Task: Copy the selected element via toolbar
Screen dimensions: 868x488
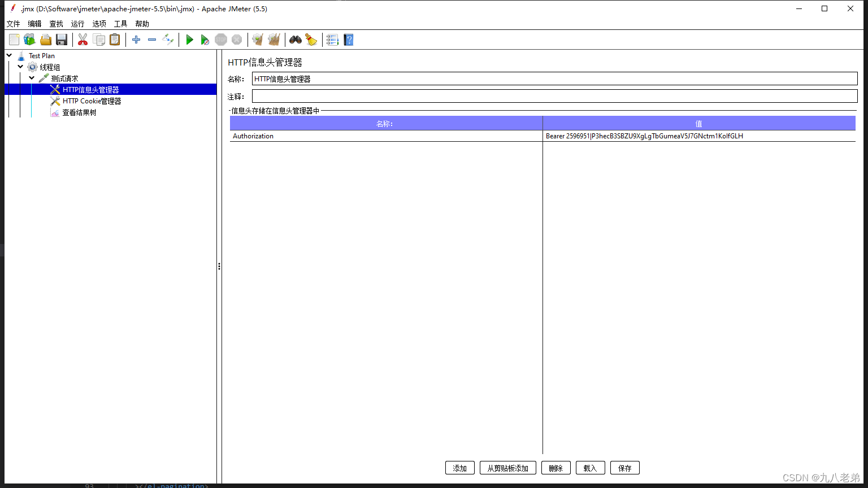Action: (x=99, y=40)
